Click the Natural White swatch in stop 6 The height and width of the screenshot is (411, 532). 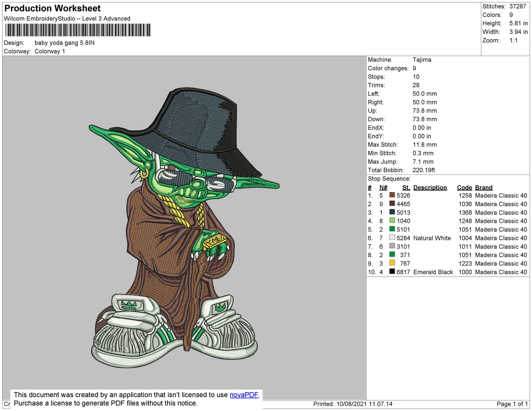tap(392, 237)
